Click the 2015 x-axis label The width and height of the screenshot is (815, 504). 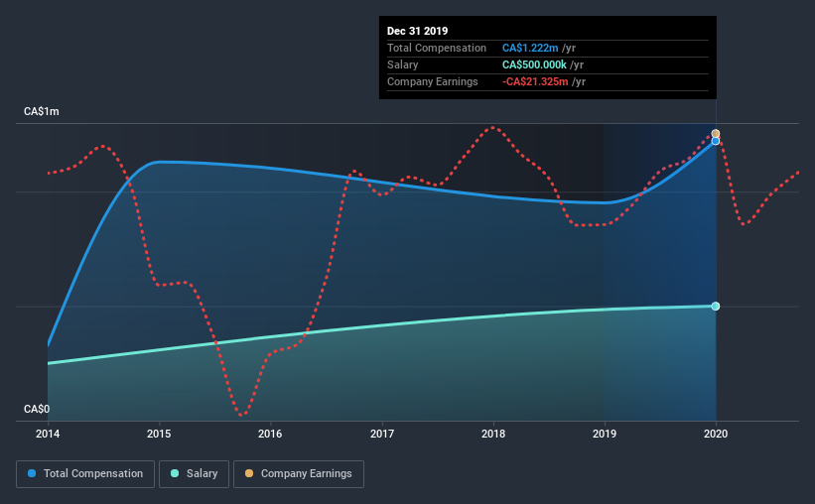point(159,434)
